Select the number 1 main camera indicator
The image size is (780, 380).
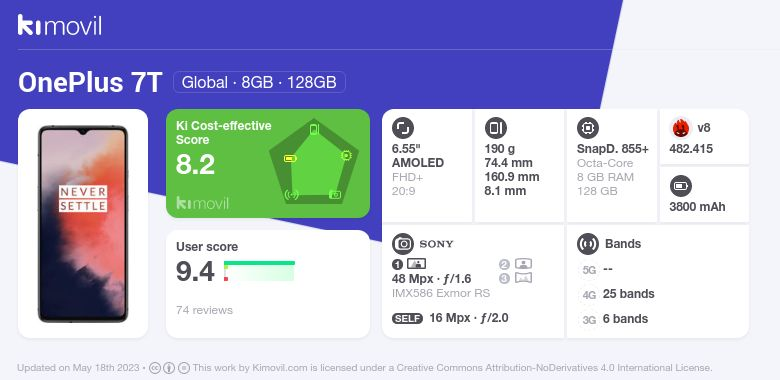[398, 264]
